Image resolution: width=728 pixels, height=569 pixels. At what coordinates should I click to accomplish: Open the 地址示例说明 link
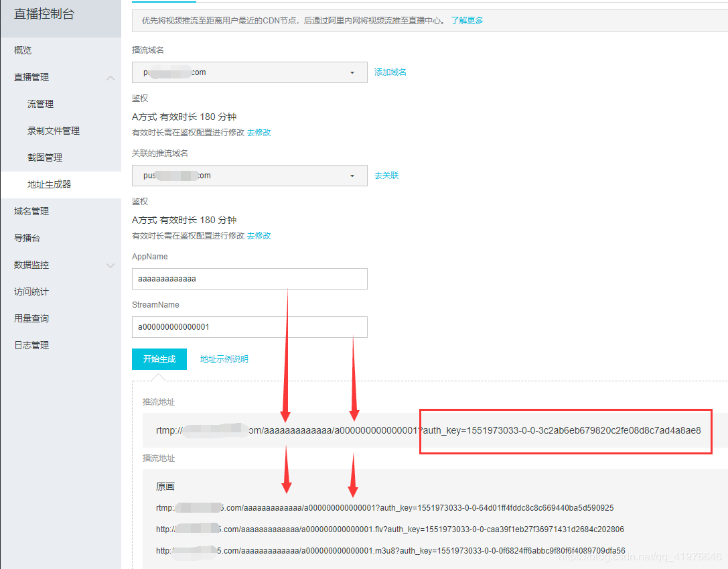[224, 359]
